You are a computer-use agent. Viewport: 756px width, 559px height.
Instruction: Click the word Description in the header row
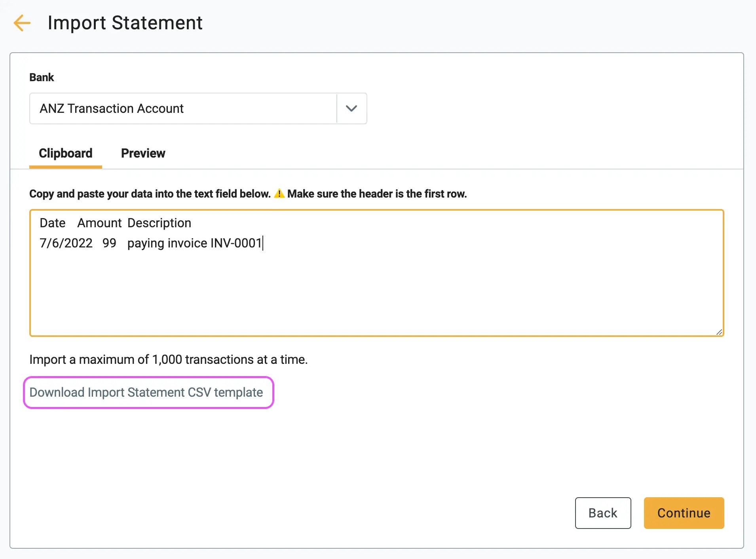pyautogui.click(x=159, y=223)
